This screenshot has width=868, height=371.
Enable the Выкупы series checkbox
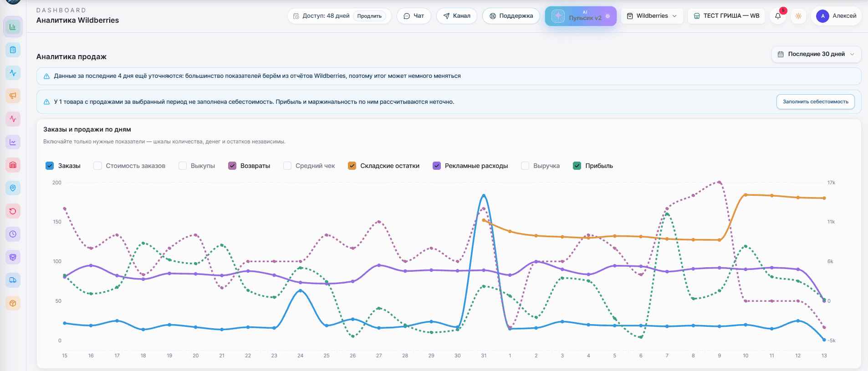(x=183, y=166)
